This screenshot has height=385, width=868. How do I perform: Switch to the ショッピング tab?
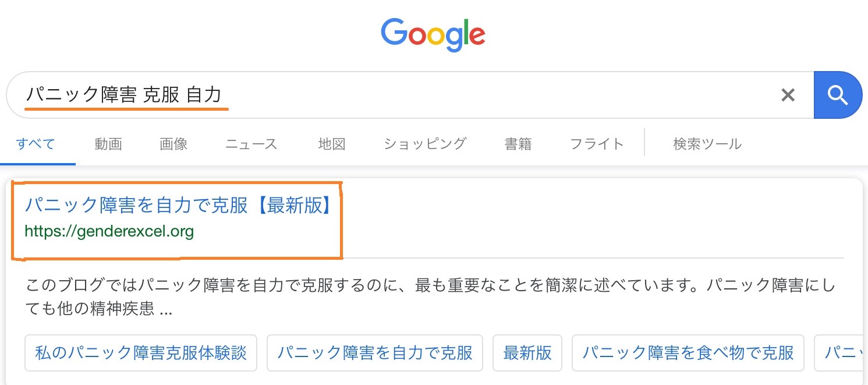click(425, 143)
